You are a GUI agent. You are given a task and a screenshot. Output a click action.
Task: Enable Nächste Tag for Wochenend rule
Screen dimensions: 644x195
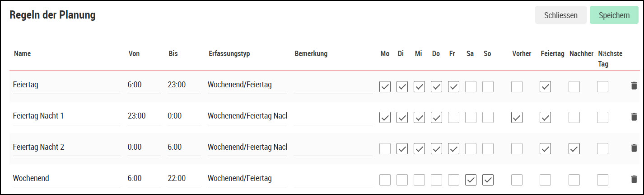tap(602, 180)
